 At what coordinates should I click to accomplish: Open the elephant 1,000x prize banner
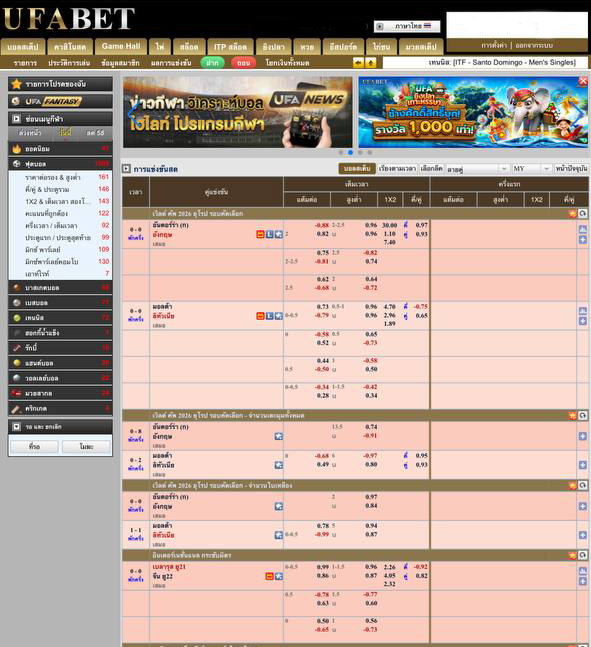[x=473, y=112]
